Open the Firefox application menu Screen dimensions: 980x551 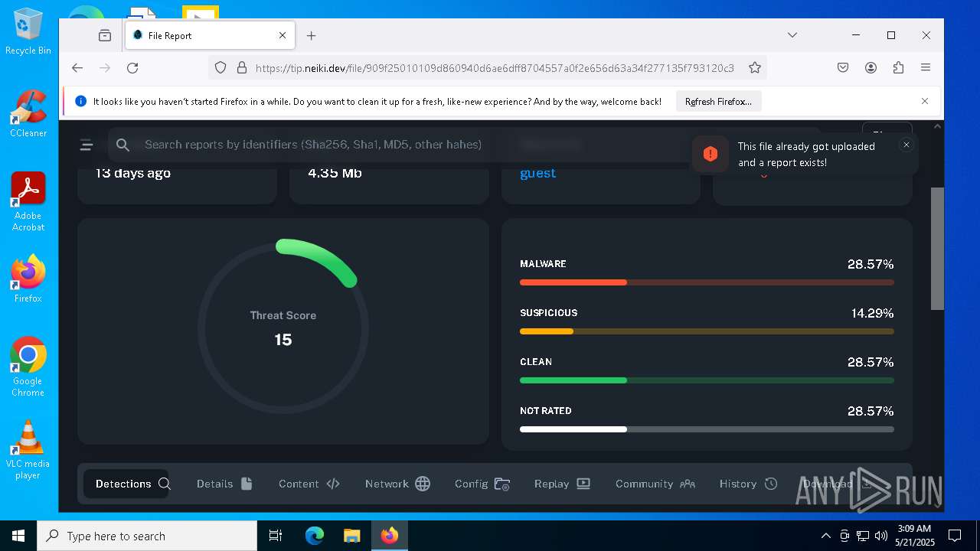click(x=926, y=68)
